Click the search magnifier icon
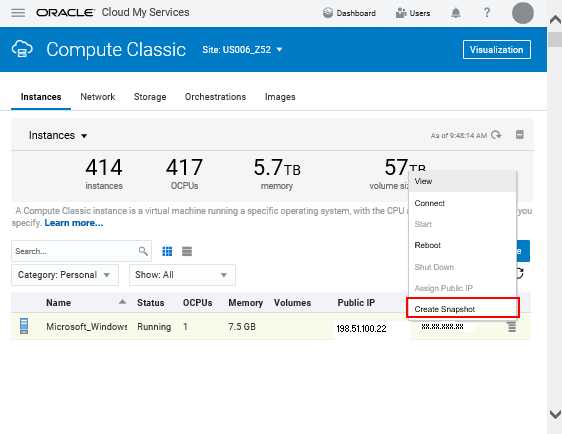The image size is (562, 434). point(143,251)
